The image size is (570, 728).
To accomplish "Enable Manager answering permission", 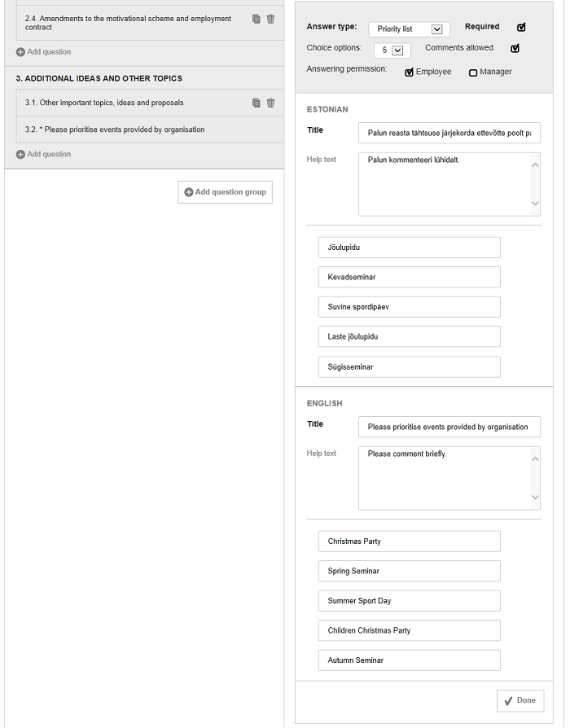I will (473, 72).
